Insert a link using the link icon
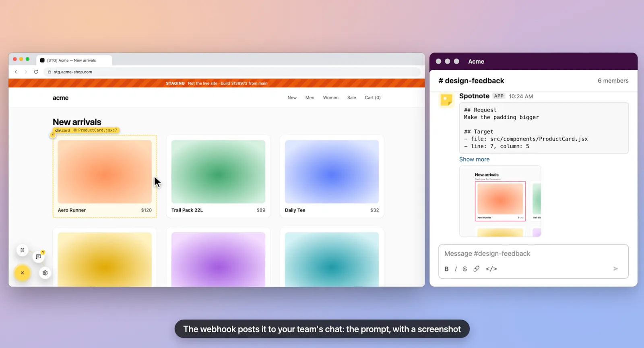 [476, 269]
